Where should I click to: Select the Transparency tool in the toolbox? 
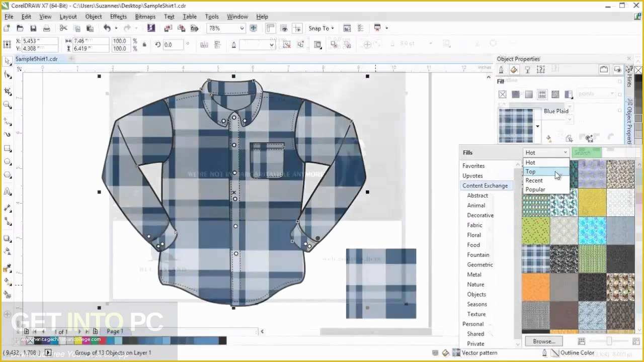point(8,251)
